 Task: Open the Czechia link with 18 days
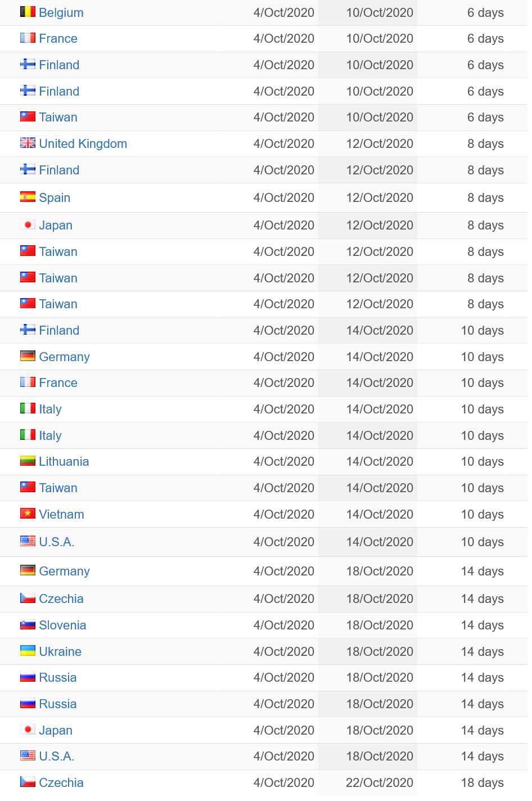tap(61, 782)
